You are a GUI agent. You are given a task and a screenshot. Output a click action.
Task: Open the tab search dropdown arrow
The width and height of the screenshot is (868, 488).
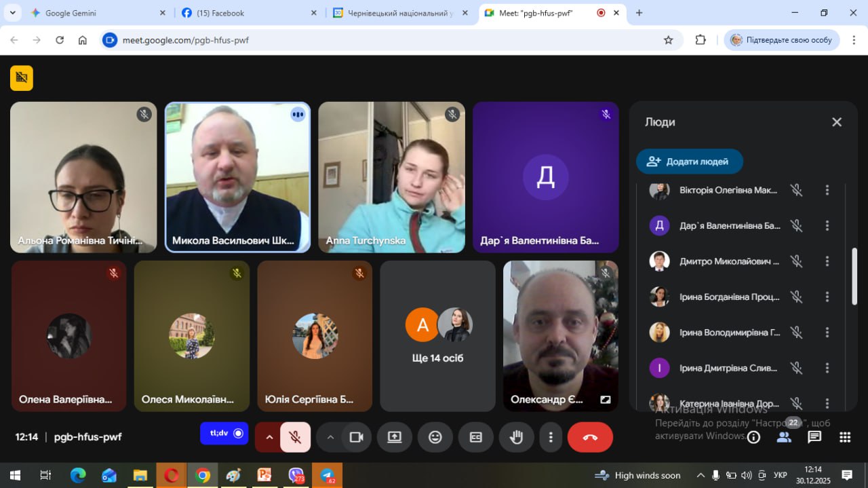pos(12,13)
